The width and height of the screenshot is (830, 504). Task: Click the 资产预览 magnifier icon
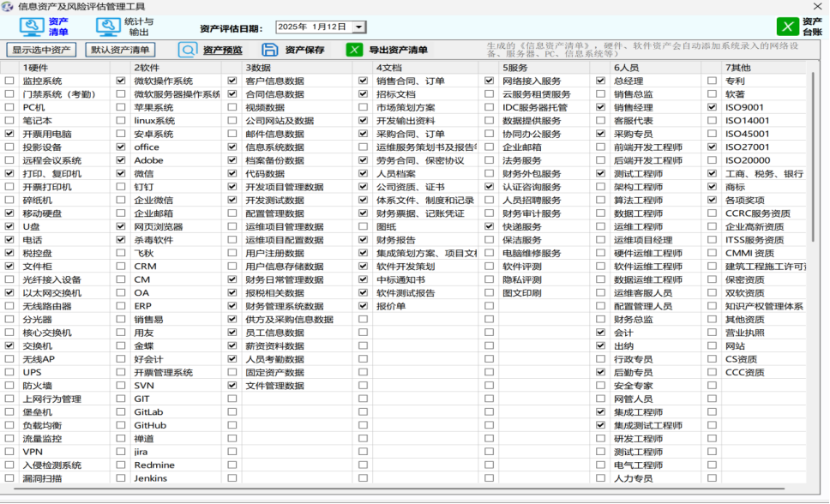pos(188,50)
